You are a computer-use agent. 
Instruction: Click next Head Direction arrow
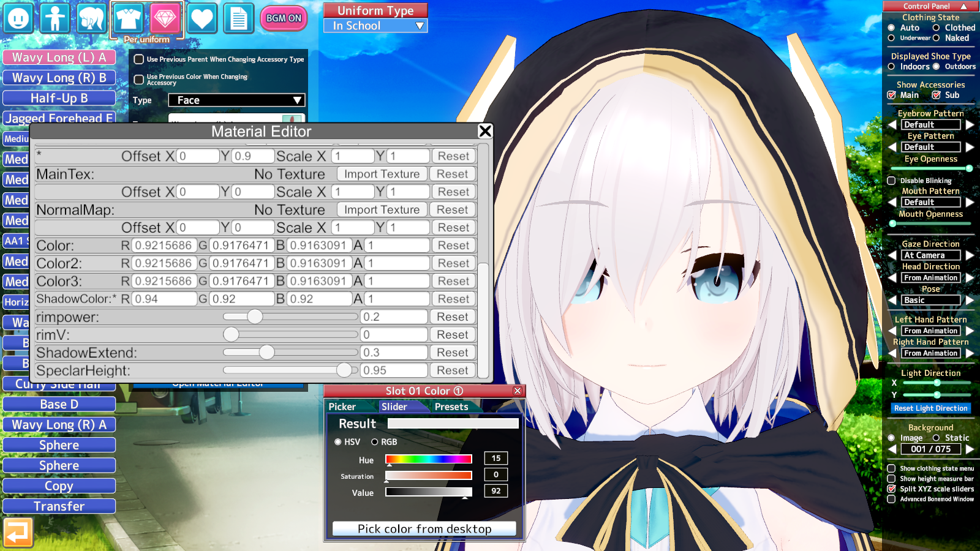pyautogui.click(x=970, y=278)
